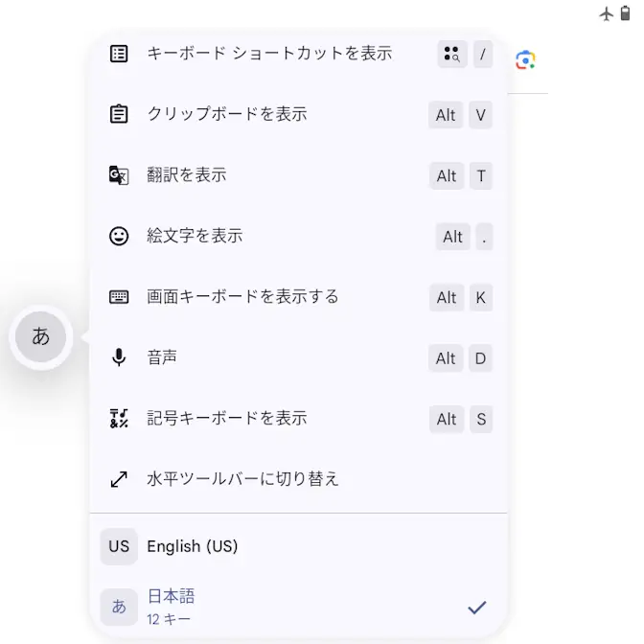Click the clipboard icon
The height and width of the screenshot is (644, 644).
(119, 115)
